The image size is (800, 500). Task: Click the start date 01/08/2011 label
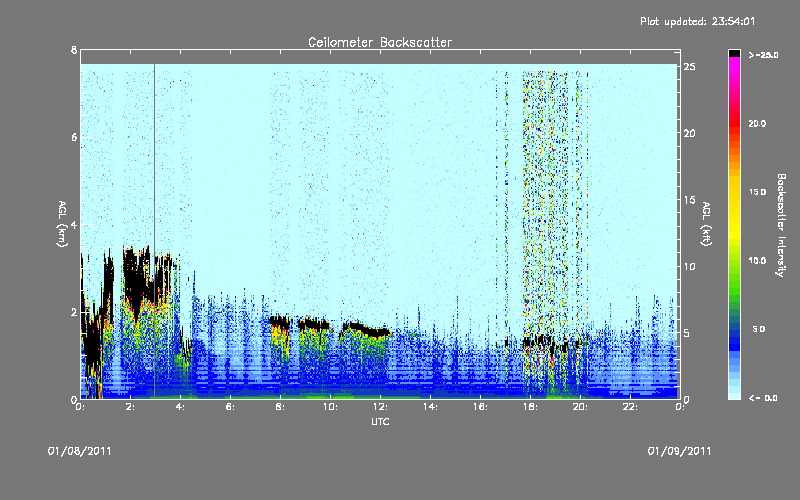[80, 451]
